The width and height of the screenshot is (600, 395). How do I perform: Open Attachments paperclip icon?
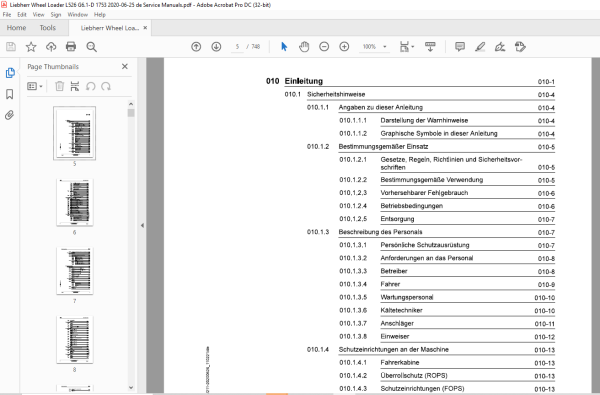click(10, 115)
